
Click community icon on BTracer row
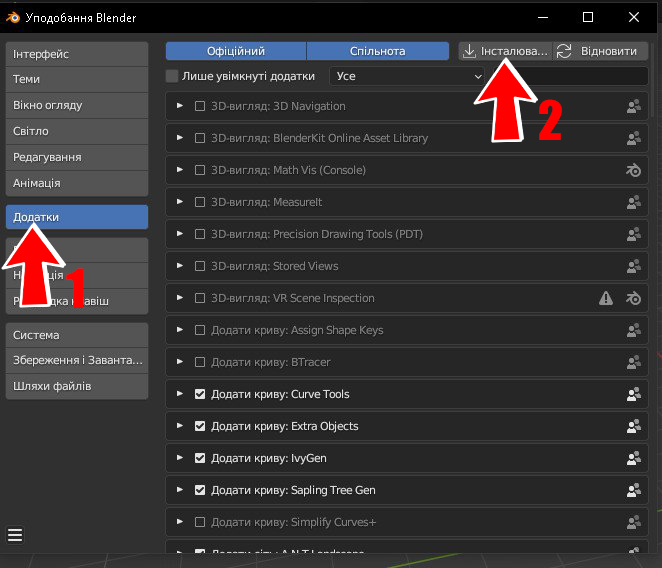pos(634,362)
